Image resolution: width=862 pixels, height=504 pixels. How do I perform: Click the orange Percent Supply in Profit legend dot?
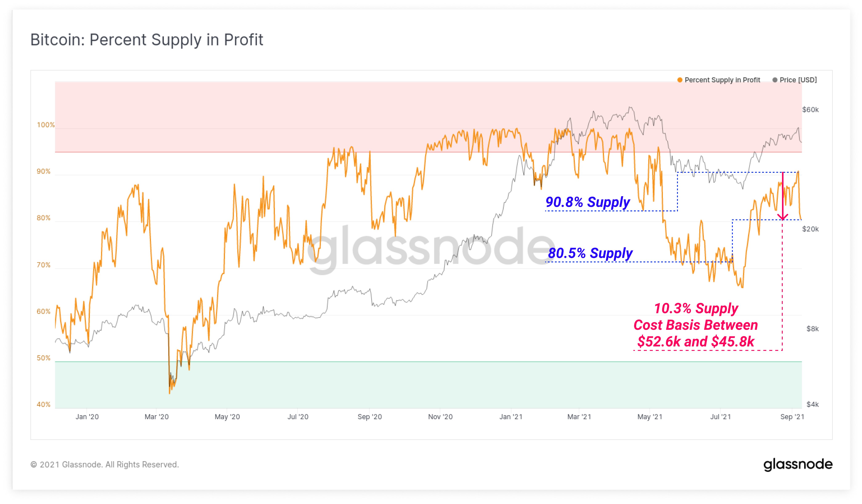tap(680, 80)
